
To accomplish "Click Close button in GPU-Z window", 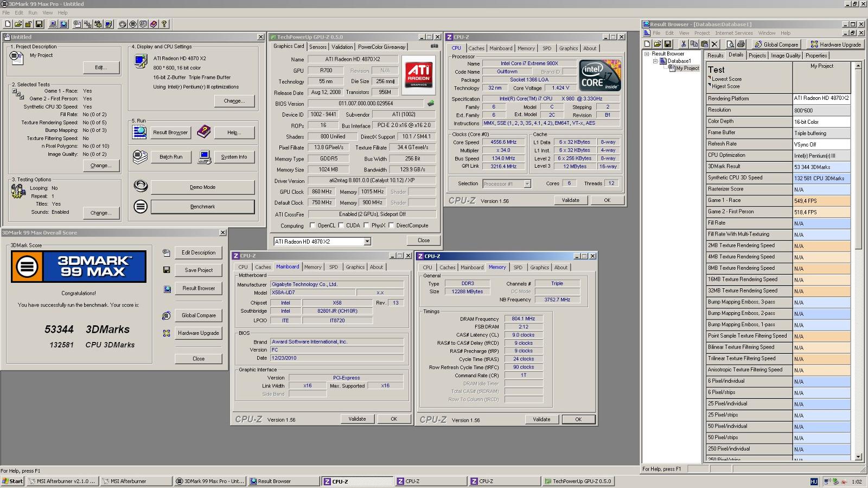I will 424,240.
